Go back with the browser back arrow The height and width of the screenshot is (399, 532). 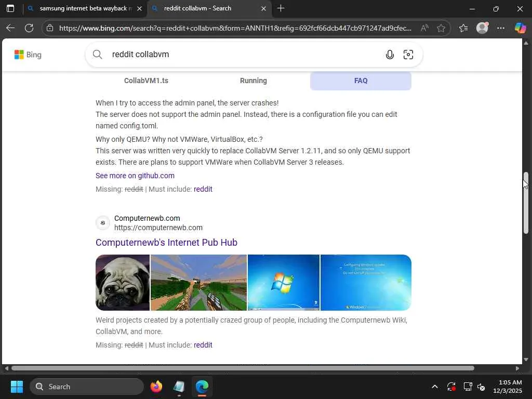10,28
